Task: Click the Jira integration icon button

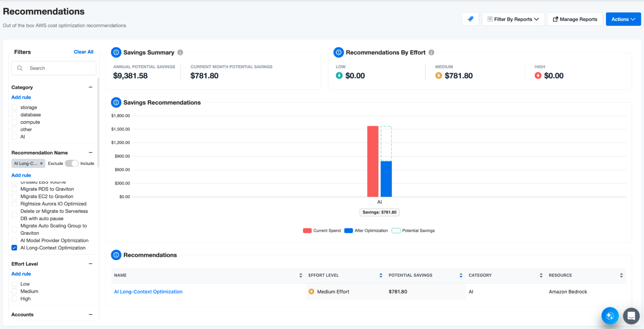Action: point(470,19)
